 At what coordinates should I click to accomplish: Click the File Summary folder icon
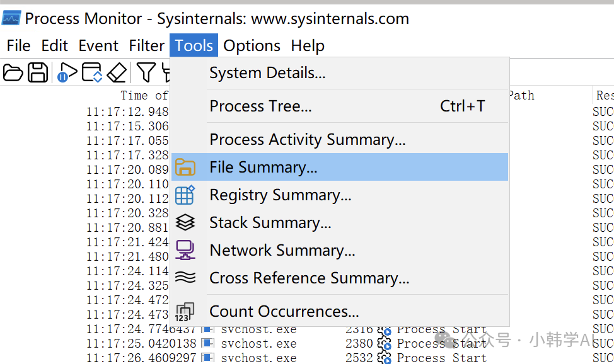click(185, 167)
